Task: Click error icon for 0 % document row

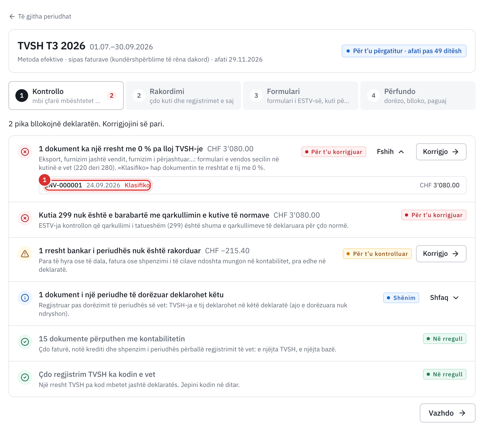Action: (25, 152)
